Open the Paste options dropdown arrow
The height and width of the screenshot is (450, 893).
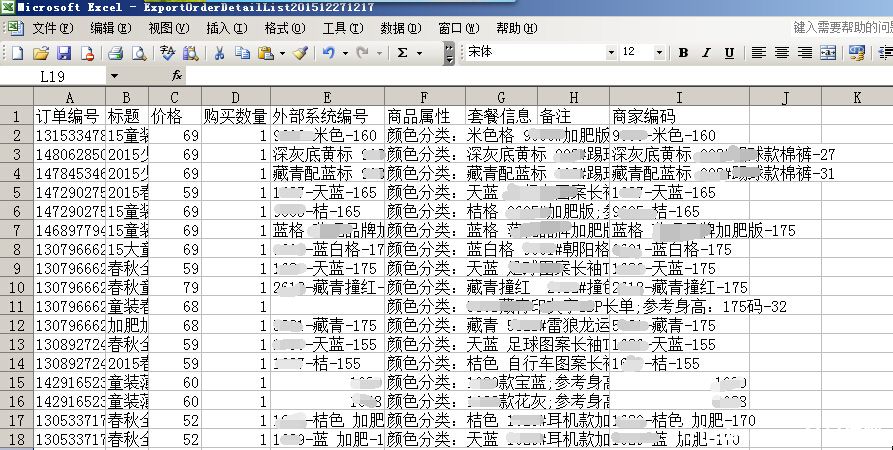282,54
